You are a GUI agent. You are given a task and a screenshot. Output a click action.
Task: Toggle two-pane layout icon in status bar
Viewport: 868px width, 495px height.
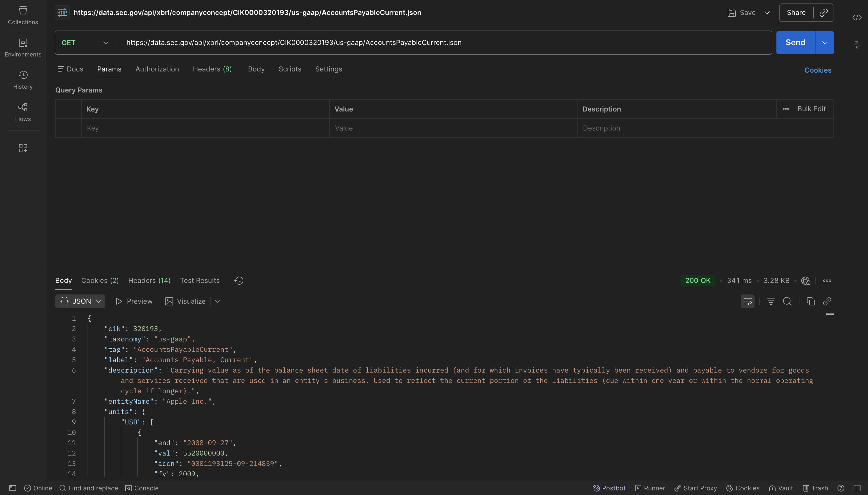click(x=857, y=488)
